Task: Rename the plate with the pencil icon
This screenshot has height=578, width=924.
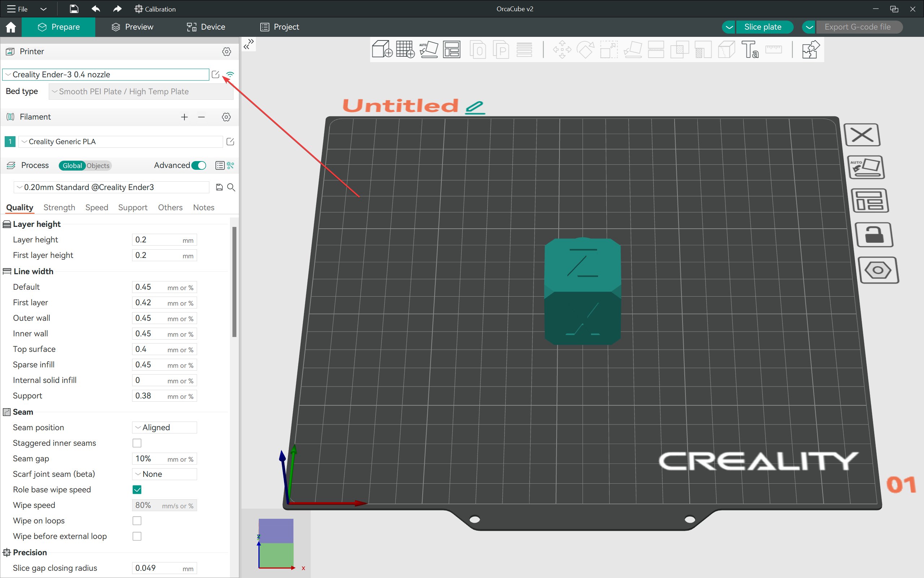Action: click(x=475, y=107)
